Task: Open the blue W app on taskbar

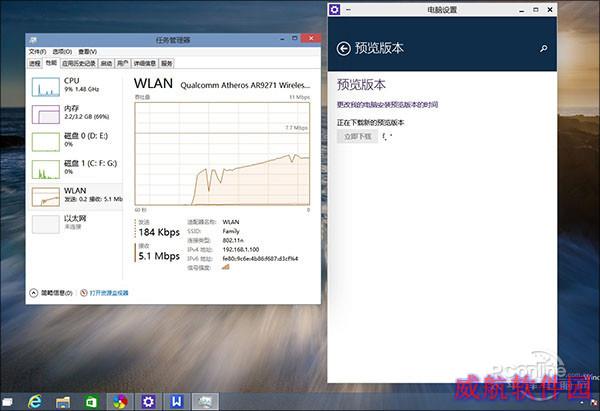Action: (176, 402)
